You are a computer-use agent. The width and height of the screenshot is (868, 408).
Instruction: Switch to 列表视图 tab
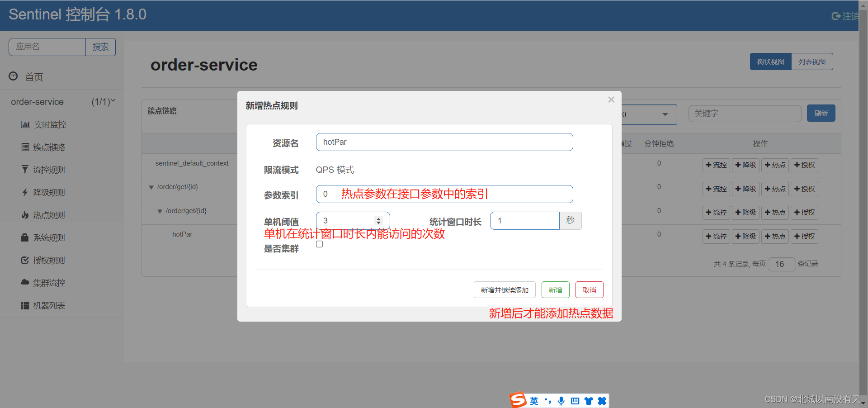coord(812,62)
